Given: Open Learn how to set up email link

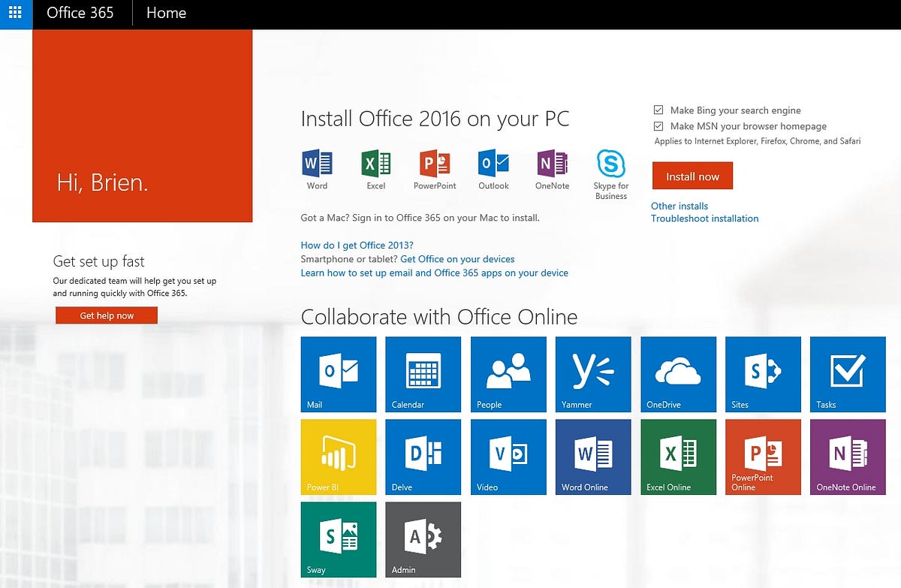Looking at the screenshot, I should pyautogui.click(x=435, y=273).
